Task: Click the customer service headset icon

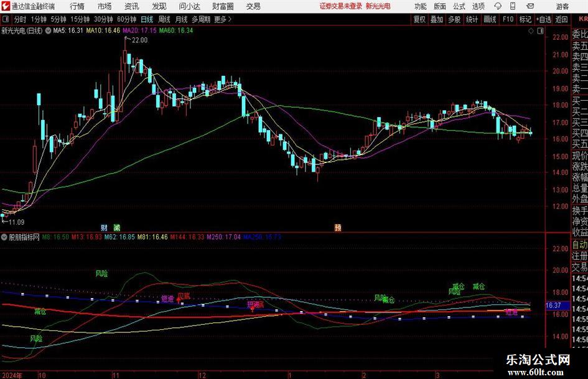Action: [x=498, y=6]
